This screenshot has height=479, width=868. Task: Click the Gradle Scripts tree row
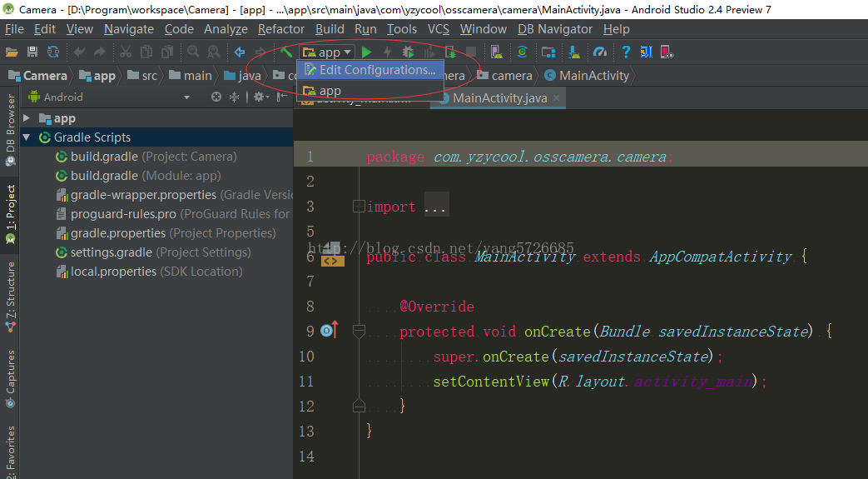[x=156, y=137]
